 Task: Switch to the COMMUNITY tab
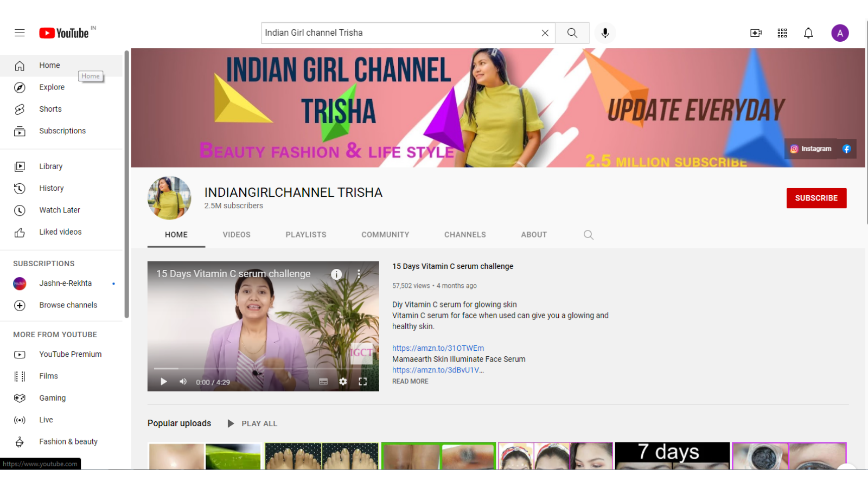pyautogui.click(x=385, y=234)
